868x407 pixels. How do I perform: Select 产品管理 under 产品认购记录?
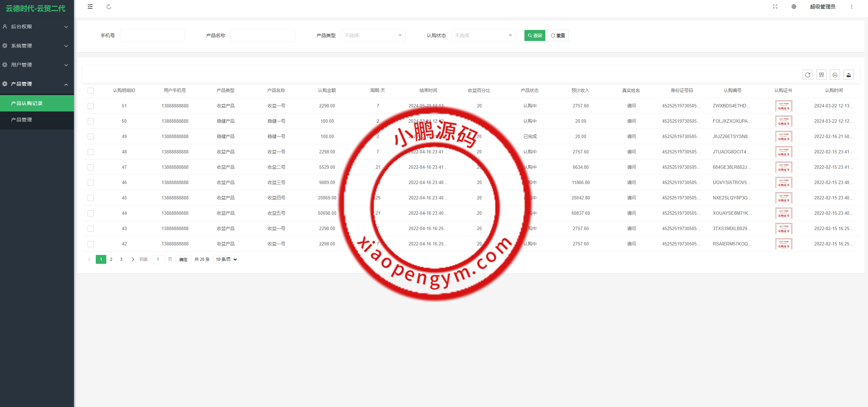(x=36, y=120)
